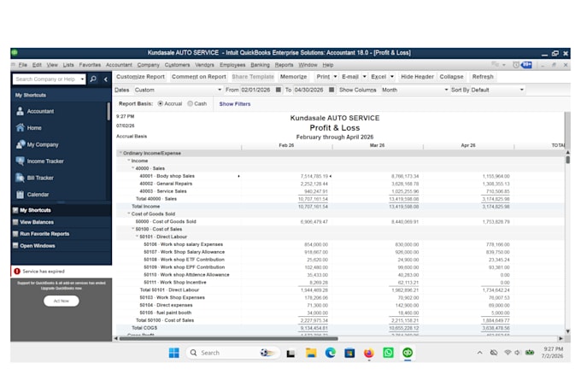Collapse the 40000 Sales group
The height and width of the screenshot is (392, 581).
(x=132, y=168)
